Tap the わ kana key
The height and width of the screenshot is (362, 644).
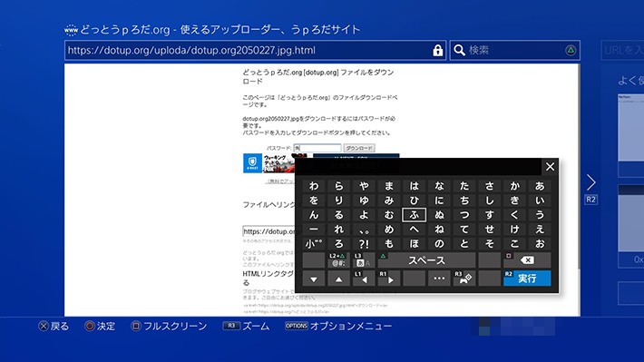click(x=314, y=186)
